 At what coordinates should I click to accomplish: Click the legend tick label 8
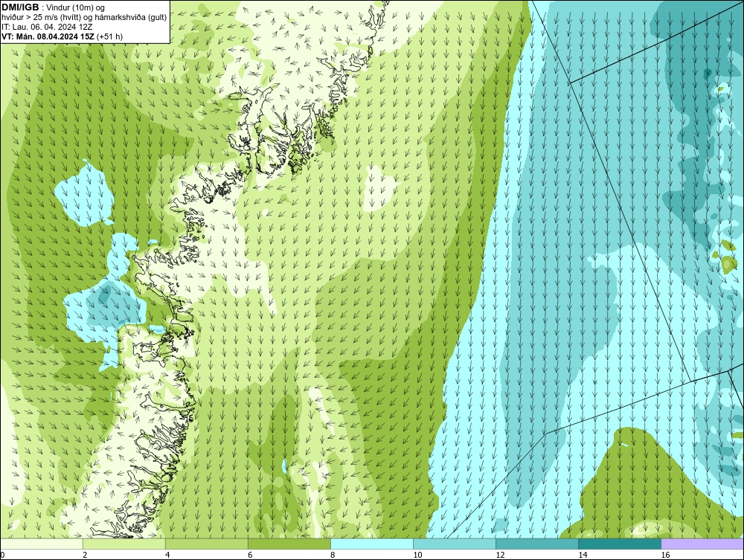333,555
